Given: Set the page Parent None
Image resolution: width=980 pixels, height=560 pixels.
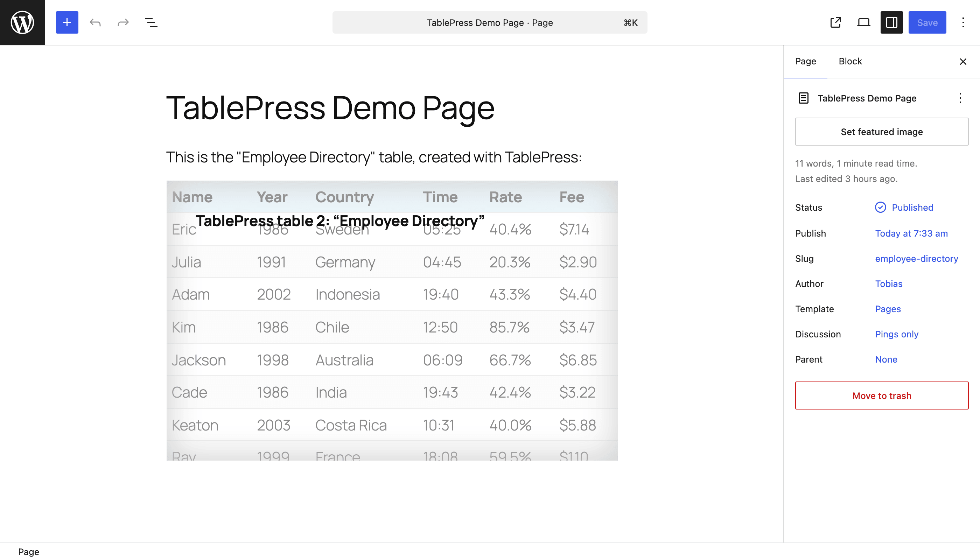Looking at the screenshot, I should (x=886, y=359).
